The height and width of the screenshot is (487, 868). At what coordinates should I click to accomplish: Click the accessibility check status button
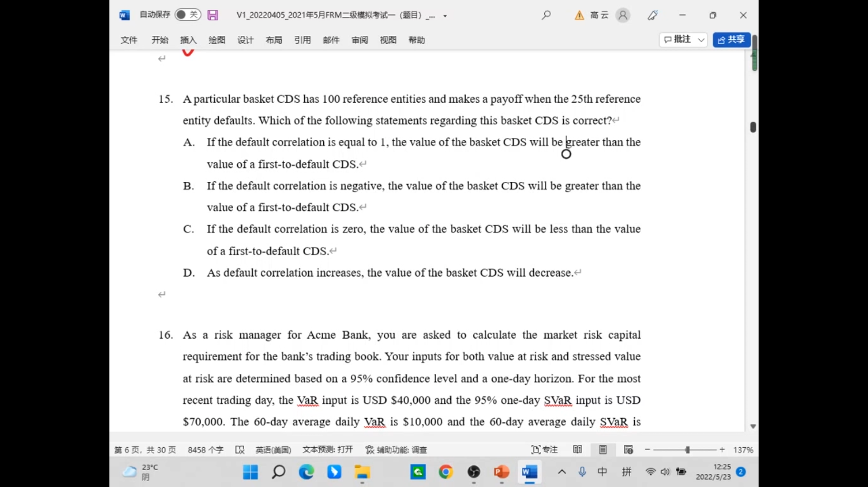pyautogui.click(x=396, y=449)
